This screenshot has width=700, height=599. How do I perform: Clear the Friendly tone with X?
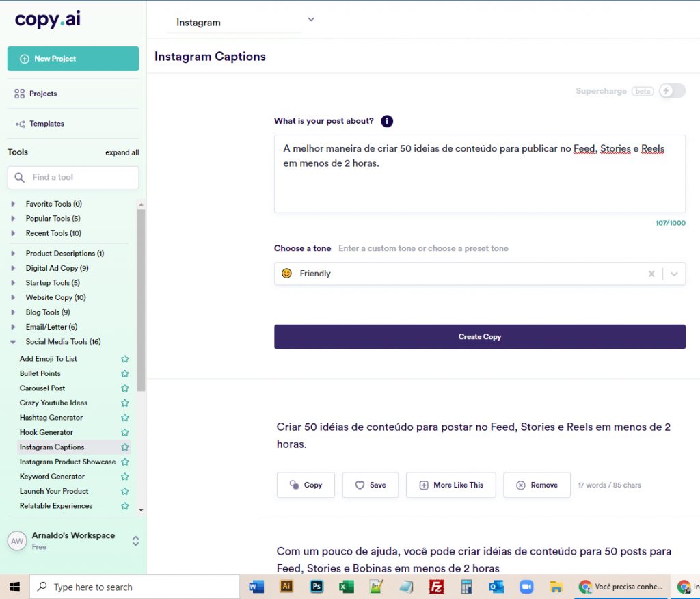tap(651, 274)
